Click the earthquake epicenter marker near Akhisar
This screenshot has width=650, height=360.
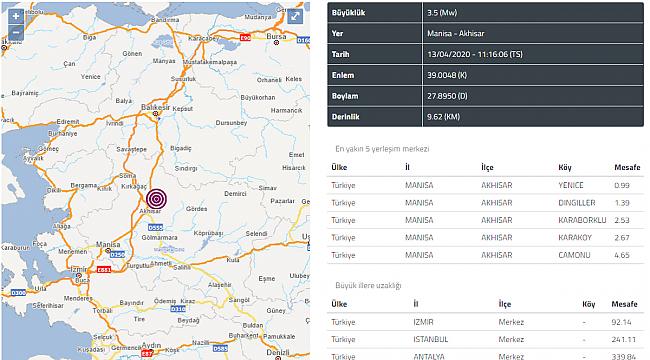click(x=156, y=199)
